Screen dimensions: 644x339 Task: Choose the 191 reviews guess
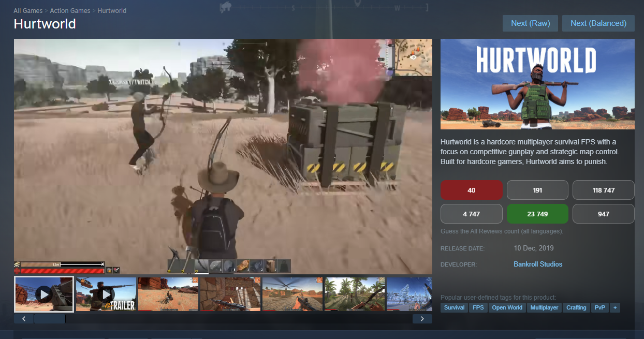[537, 190]
